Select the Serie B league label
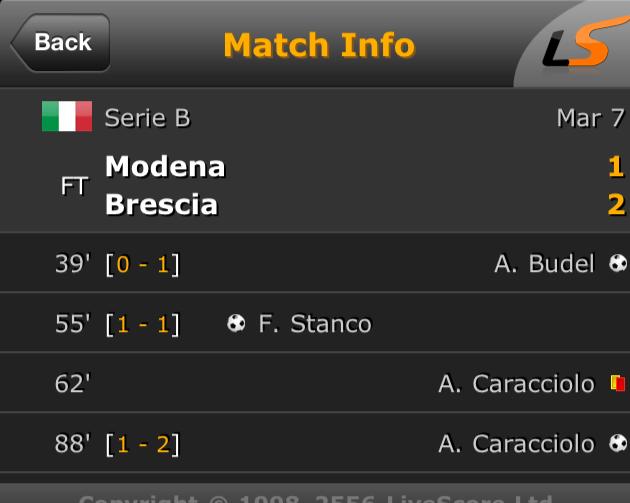The image size is (630, 503). 147,118
